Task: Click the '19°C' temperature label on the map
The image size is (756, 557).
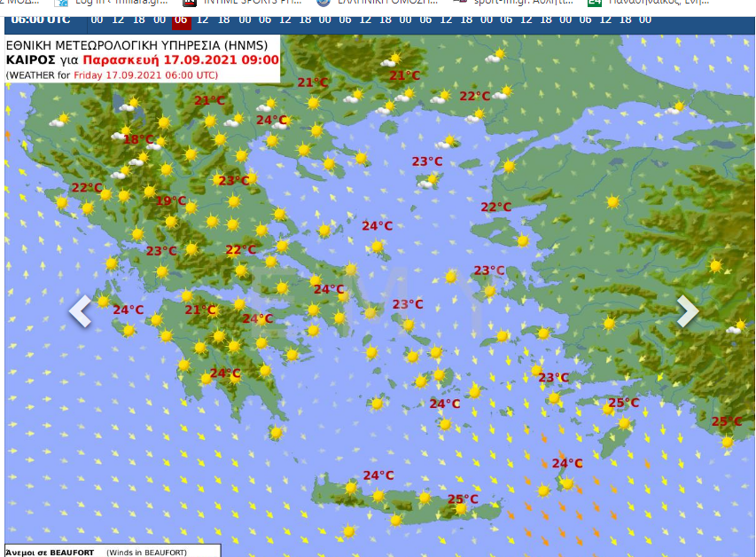Action: click(171, 200)
